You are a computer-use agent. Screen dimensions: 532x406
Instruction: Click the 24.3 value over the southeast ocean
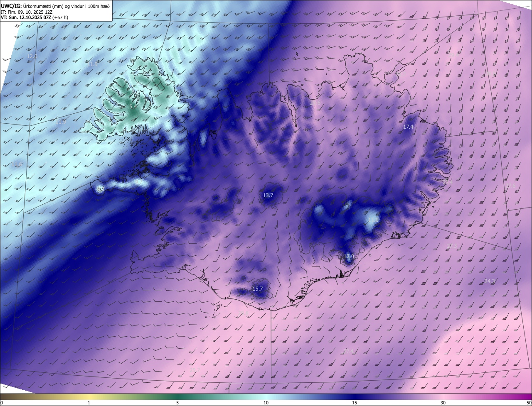[x=490, y=281]
